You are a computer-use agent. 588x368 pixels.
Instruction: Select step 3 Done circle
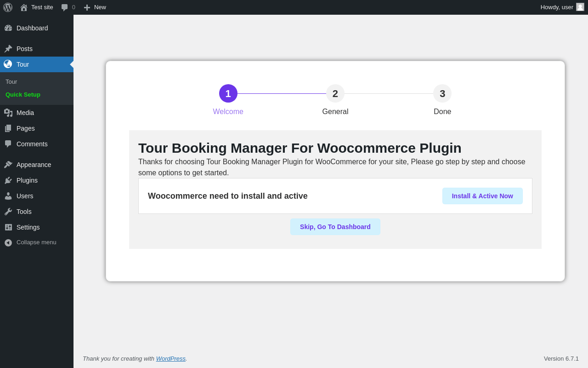442,93
